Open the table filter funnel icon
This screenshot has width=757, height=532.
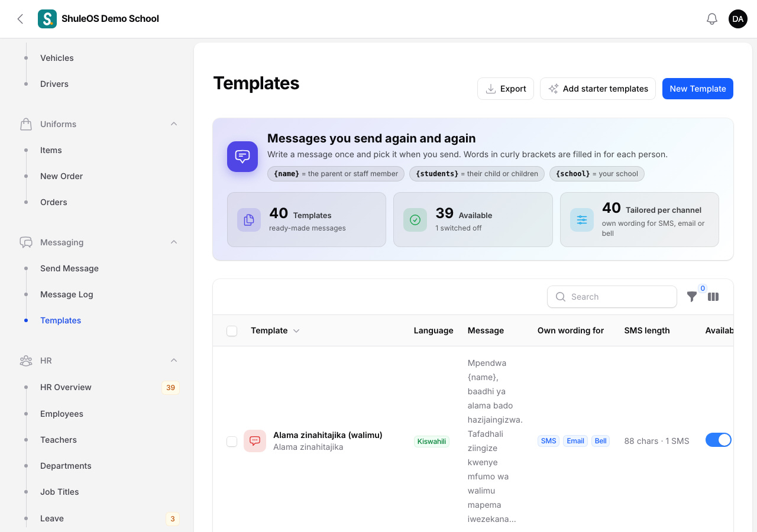pyautogui.click(x=692, y=297)
